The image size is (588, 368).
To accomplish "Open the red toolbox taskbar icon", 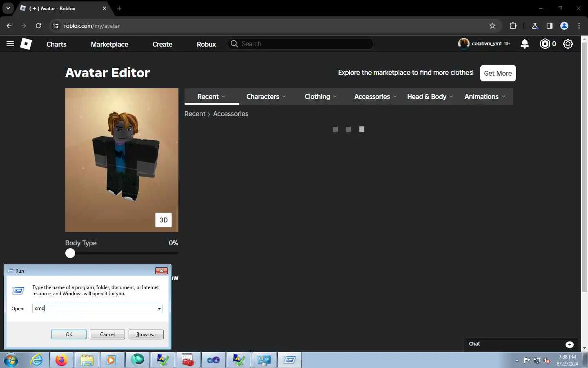I will tap(188, 360).
